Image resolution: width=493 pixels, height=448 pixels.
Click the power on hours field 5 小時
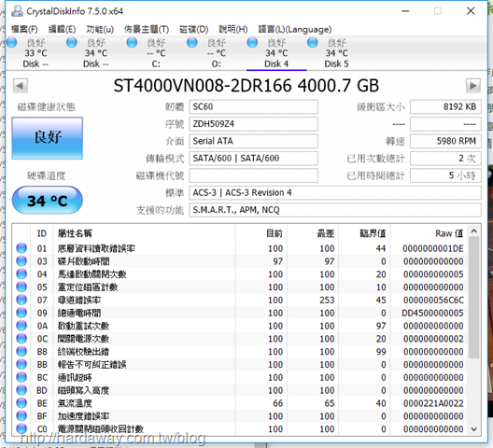(x=445, y=175)
